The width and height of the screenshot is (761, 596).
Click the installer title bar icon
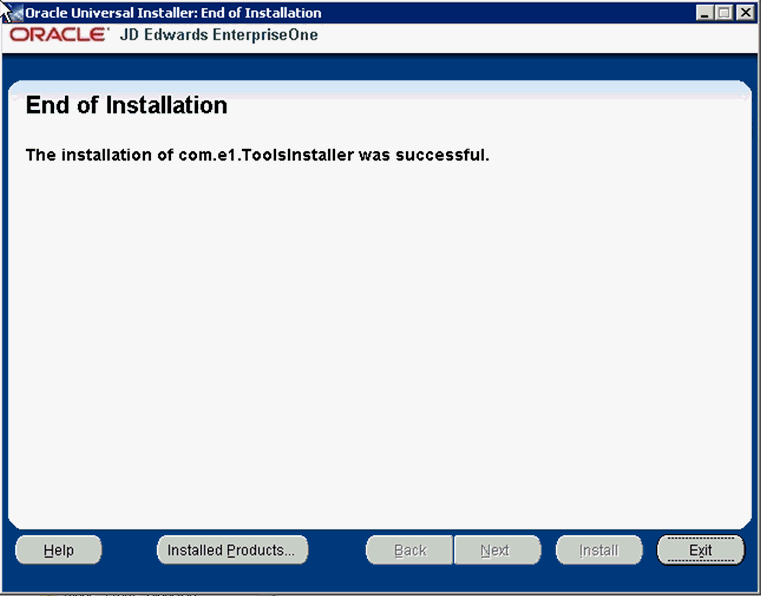point(15,13)
